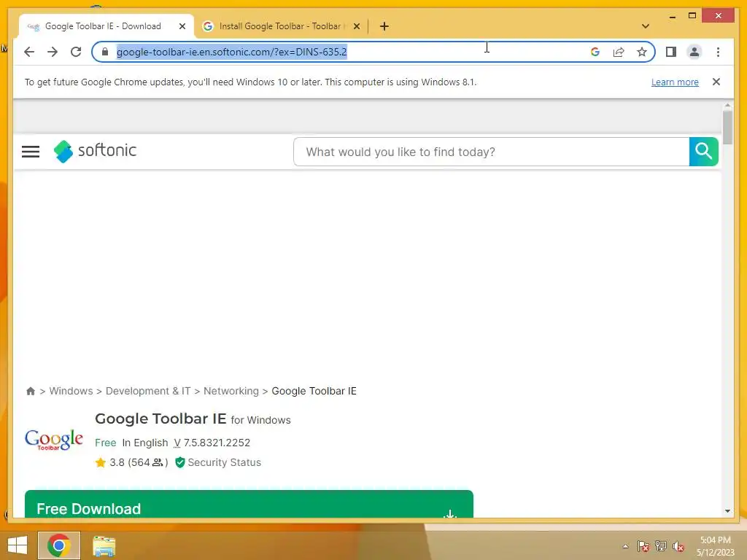Open the taskbar clock and date

coord(715,546)
